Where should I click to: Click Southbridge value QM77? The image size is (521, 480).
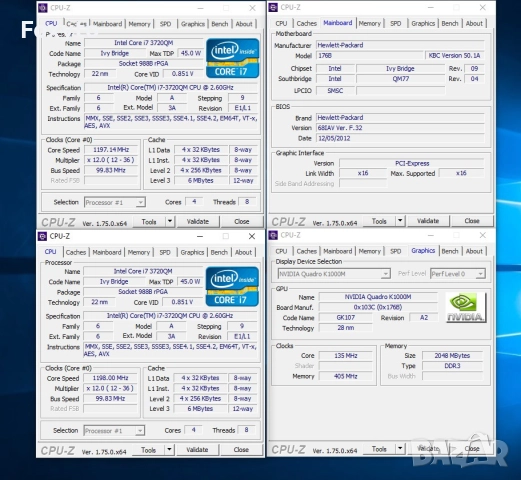coord(401,79)
